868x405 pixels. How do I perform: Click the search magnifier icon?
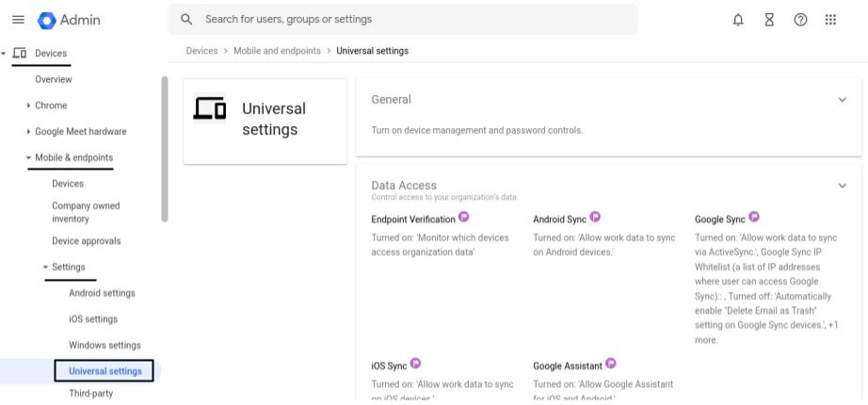coord(186,20)
